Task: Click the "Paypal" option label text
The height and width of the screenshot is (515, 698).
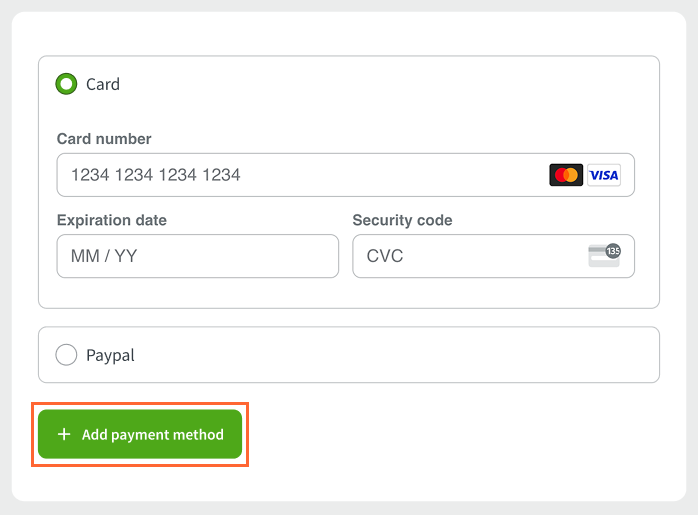Action: coord(110,355)
